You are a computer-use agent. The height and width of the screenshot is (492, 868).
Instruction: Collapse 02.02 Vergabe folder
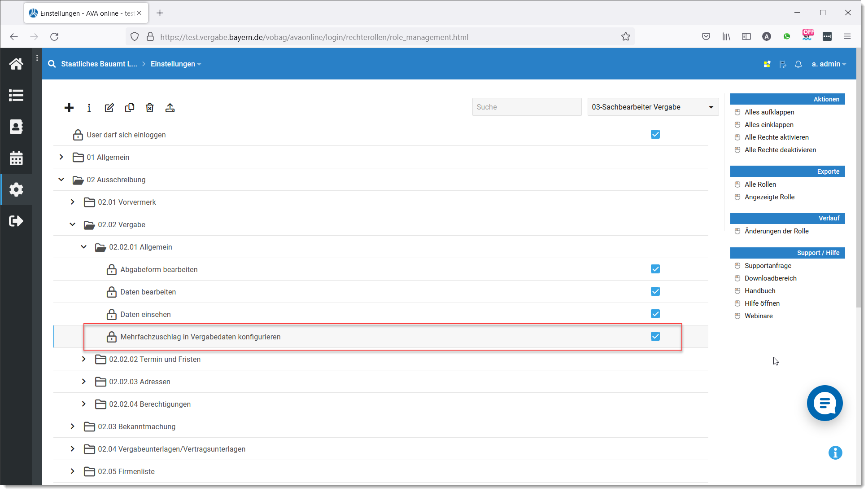[73, 224]
